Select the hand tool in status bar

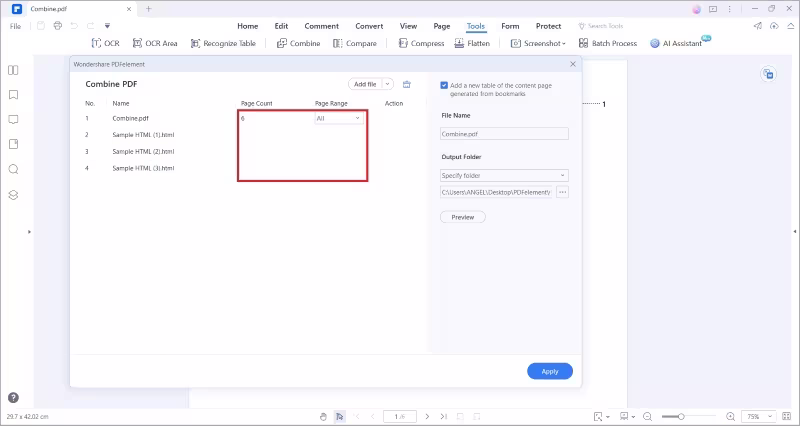(323, 416)
